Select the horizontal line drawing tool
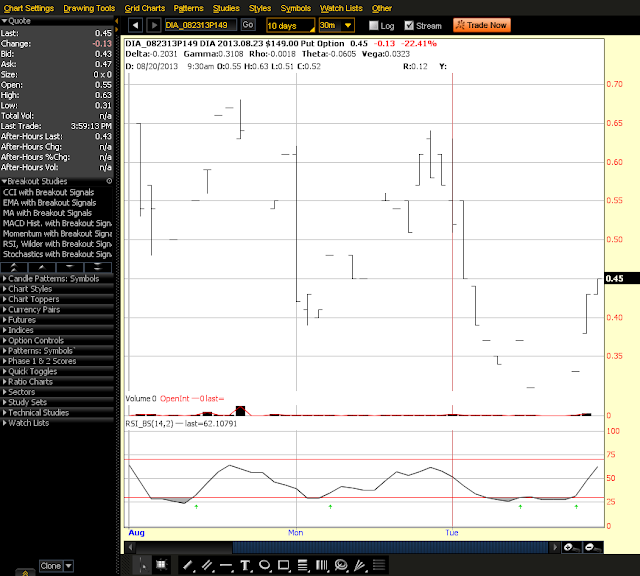The height and width of the screenshot is (576, 640). 226,565
